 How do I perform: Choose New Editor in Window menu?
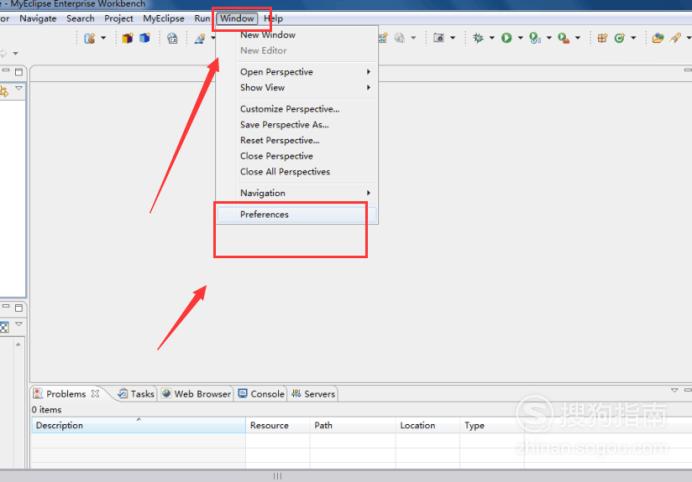297,51
